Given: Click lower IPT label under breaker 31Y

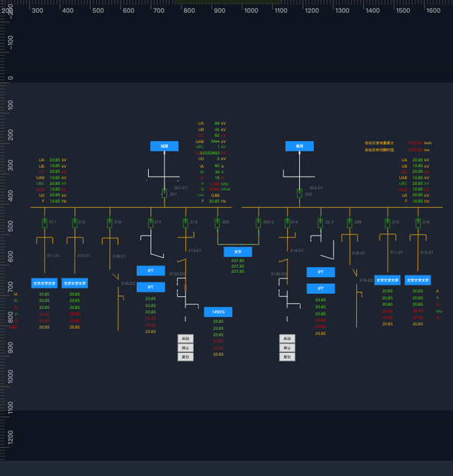Looking at the screenshot, I should click(x=151, y=287).
